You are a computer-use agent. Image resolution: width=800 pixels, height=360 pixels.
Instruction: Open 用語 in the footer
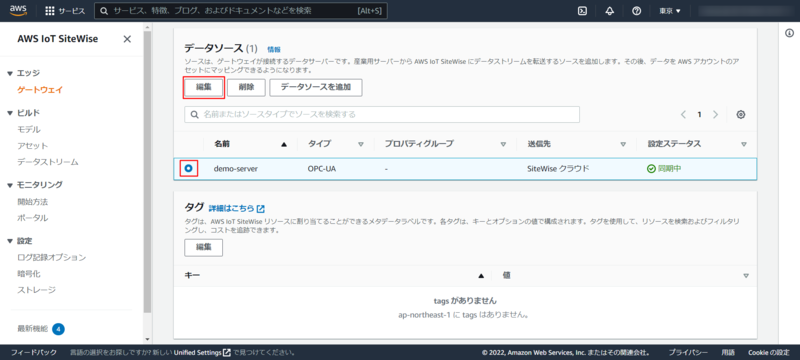(728, 353)
